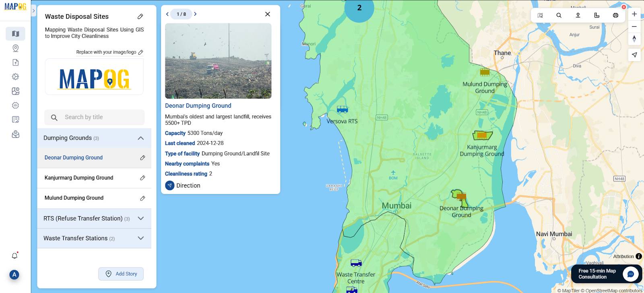Zoom out on the map
Viewport: 644px width, 293px height.
point(634,27)
